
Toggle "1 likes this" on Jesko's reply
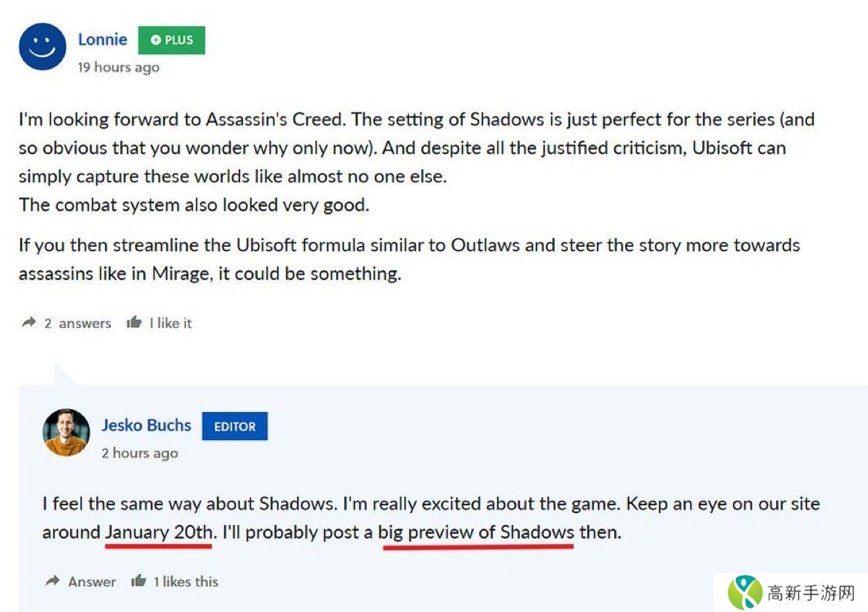[x=185, y=582]
